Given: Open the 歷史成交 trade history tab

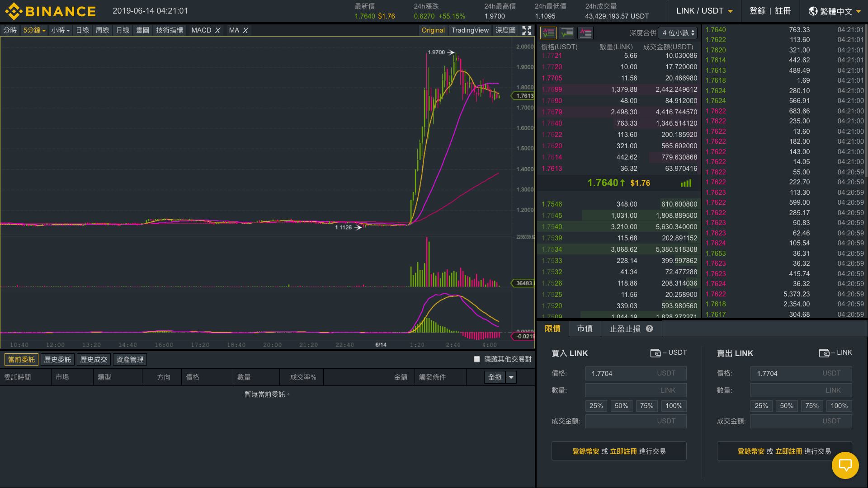Looking at the screenshot, I should click(x=94, y=359).
